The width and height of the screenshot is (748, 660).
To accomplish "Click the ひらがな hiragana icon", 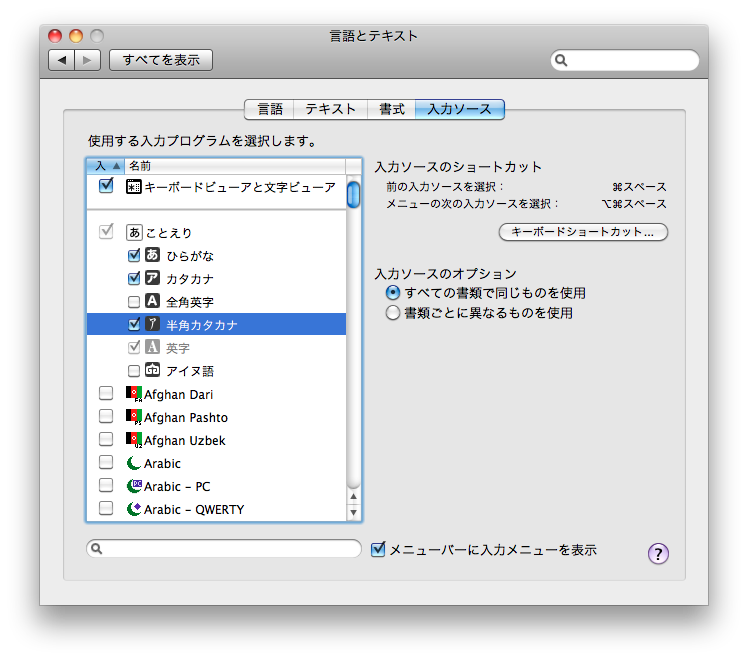I will [153, 255].
